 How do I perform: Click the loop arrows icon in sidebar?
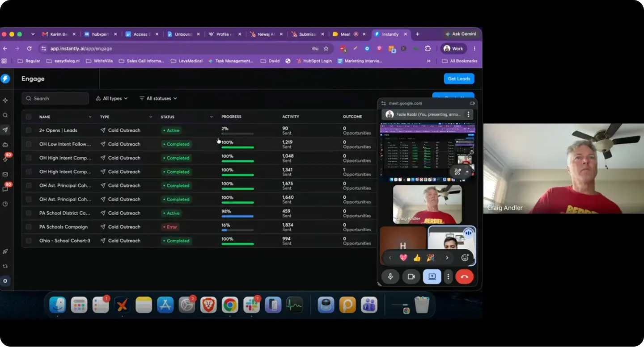point(5,266)
